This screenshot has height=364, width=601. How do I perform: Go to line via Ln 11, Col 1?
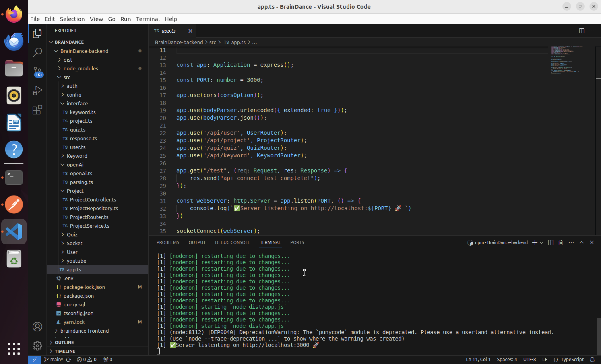click(x=478, y=359)
